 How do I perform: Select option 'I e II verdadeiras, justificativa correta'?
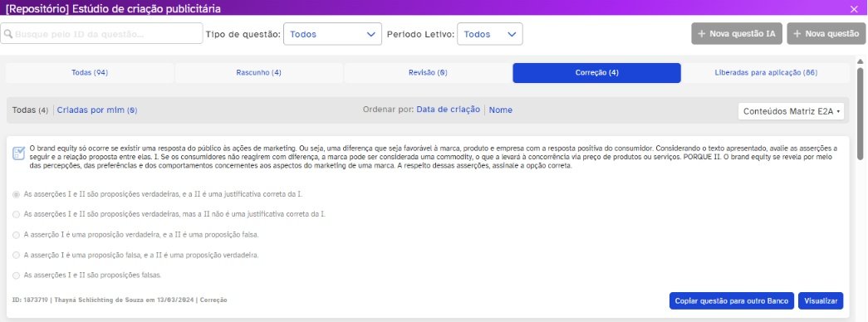click(x=16, y=194)
